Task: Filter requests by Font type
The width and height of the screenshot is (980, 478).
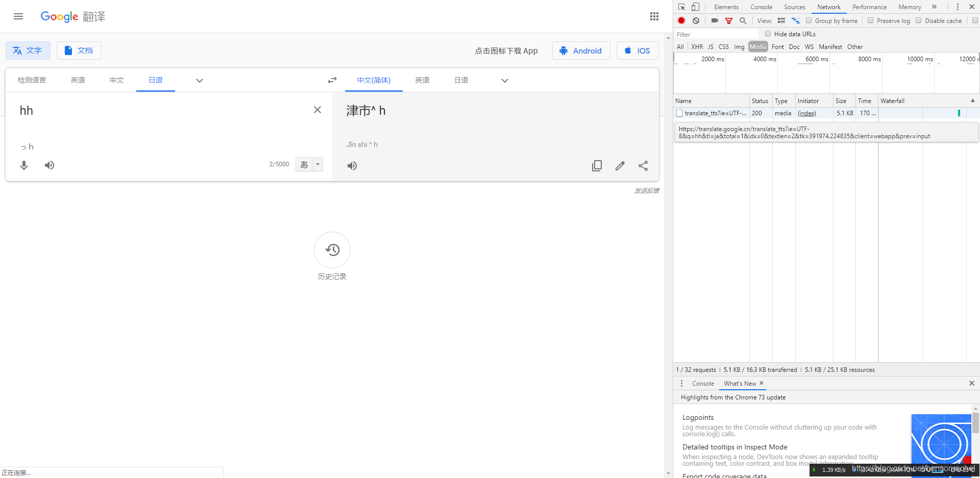Action: tap(778, 46)
